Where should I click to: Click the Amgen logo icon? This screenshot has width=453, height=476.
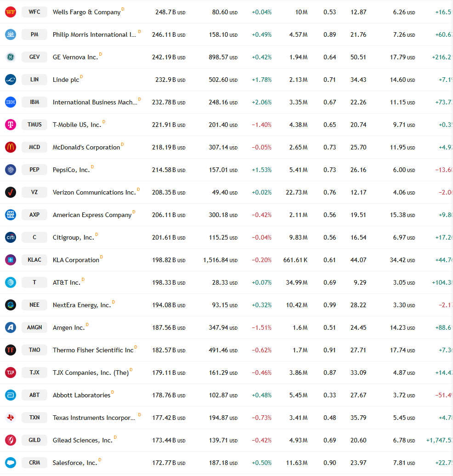click(11, 327)
